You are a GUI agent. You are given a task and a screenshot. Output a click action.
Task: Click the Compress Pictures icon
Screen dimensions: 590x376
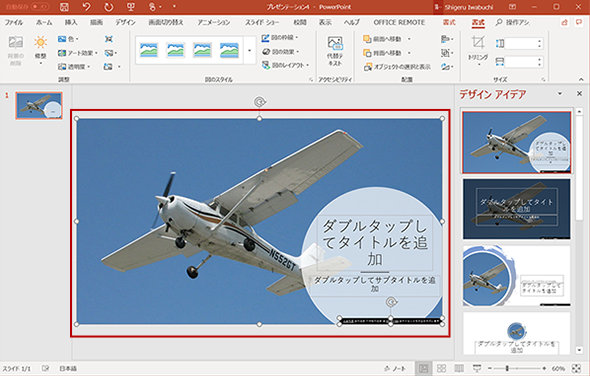tap(109, 39)
